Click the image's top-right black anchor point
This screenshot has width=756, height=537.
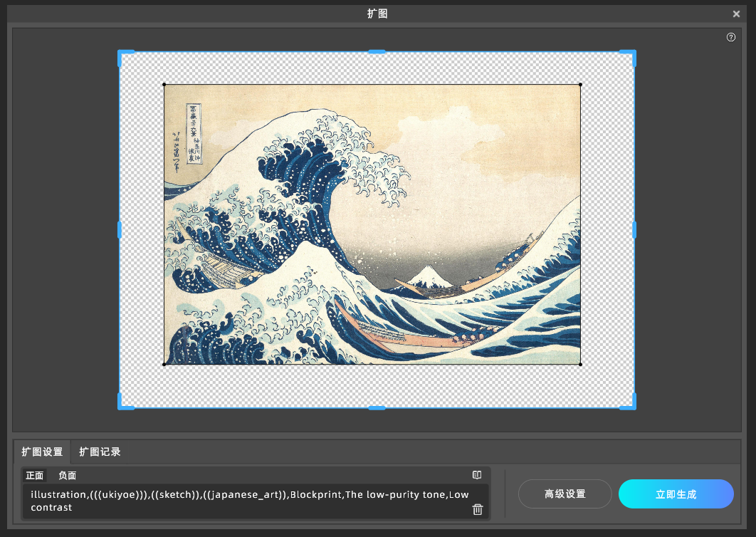[580, 85]
